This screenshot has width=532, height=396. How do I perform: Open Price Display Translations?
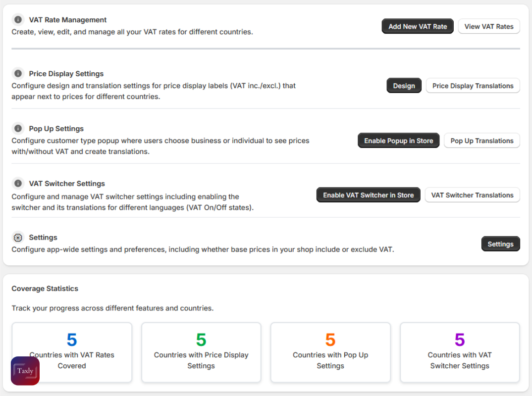click(x=473, y=85)
